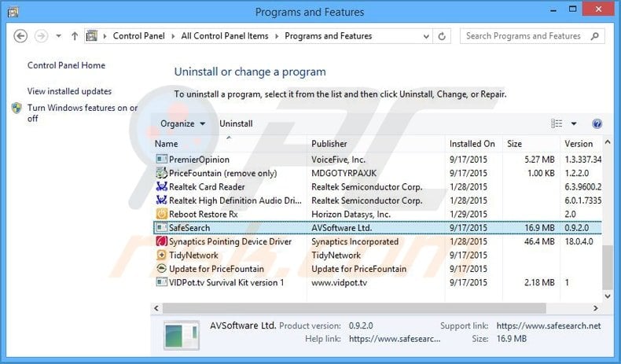The height and width of the screenshot is (364, 621).
Task: Click the PremierOpinion program icon
Action: pos(161,160)
